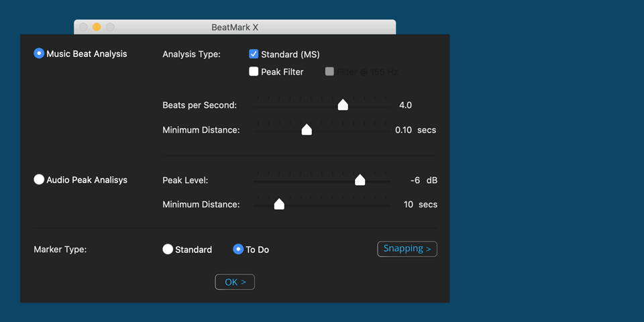Choose the Standard marker type radio
The height and width of the screenshot is (322, 644).
click(168, 250)
